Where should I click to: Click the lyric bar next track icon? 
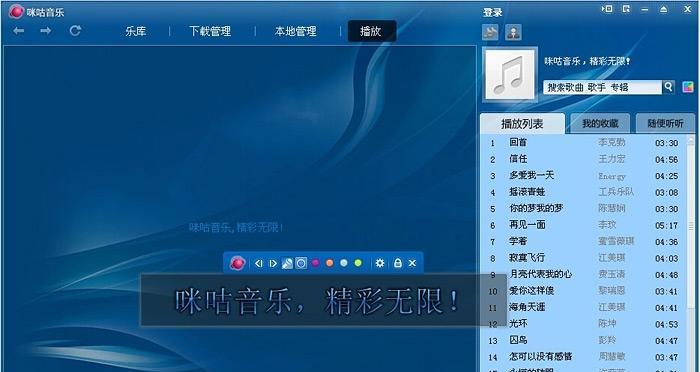point(273,263)
